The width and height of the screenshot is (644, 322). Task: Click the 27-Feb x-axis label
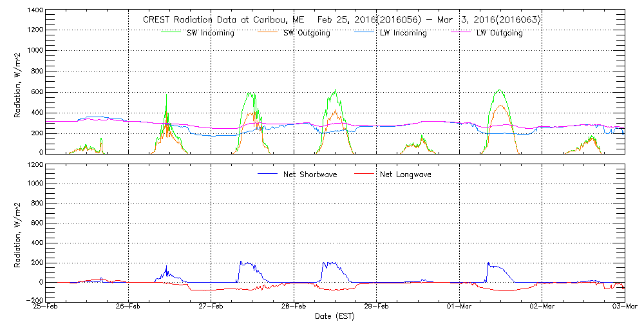[211, 307]
